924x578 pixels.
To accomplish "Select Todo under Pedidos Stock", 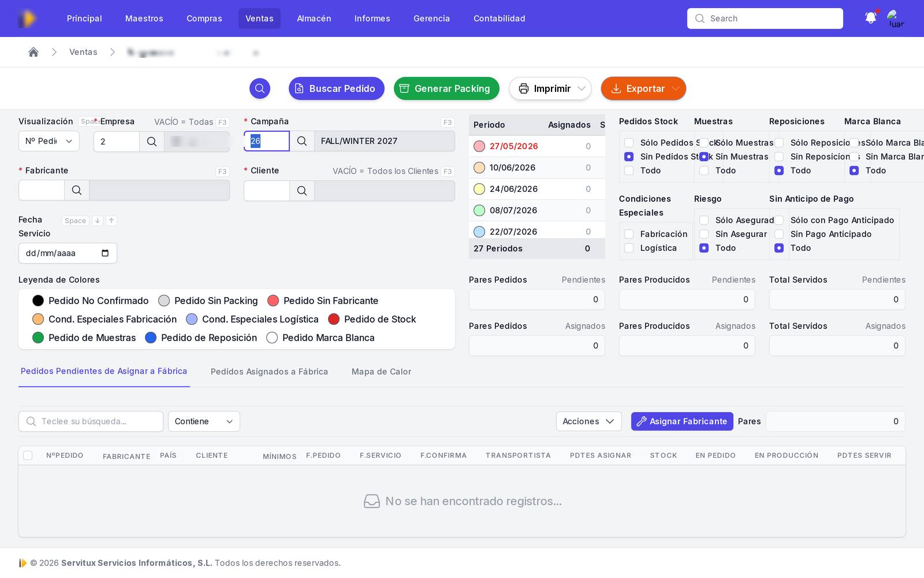I will coord(629,171).
